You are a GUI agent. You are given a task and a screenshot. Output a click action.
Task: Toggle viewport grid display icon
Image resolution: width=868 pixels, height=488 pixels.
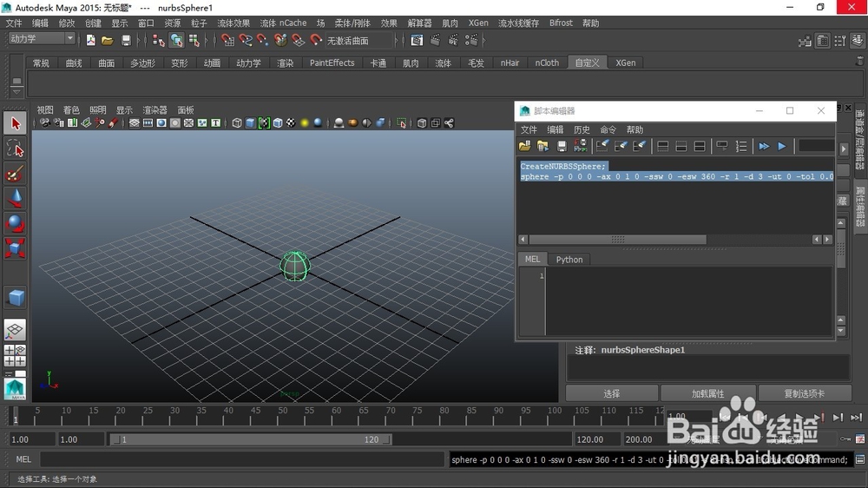click(134, 123)
